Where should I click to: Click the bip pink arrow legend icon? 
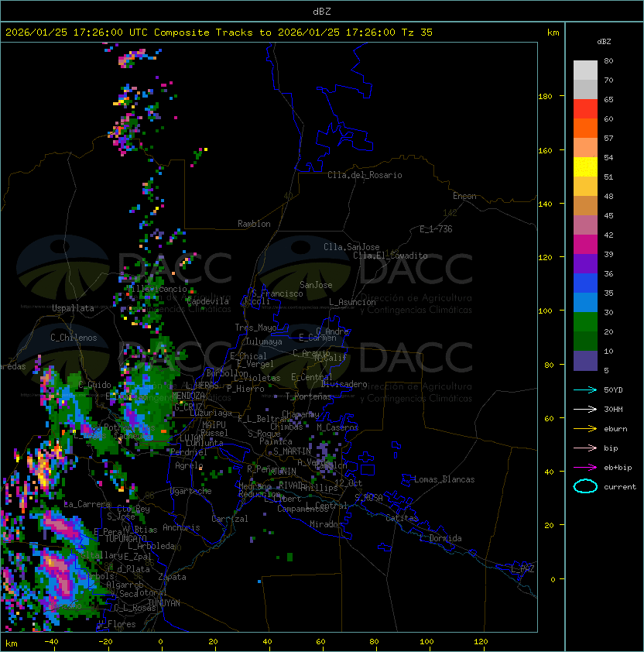585,448
